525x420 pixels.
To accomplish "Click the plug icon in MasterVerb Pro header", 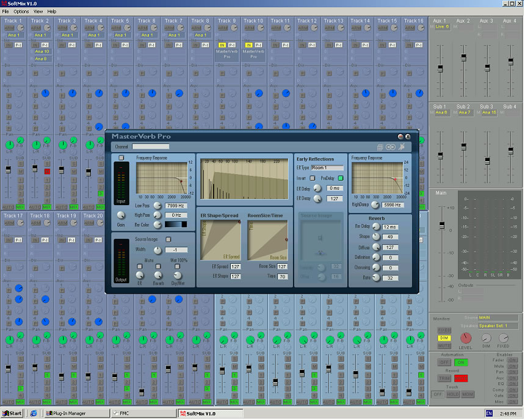I will click(x=402, y=147).
